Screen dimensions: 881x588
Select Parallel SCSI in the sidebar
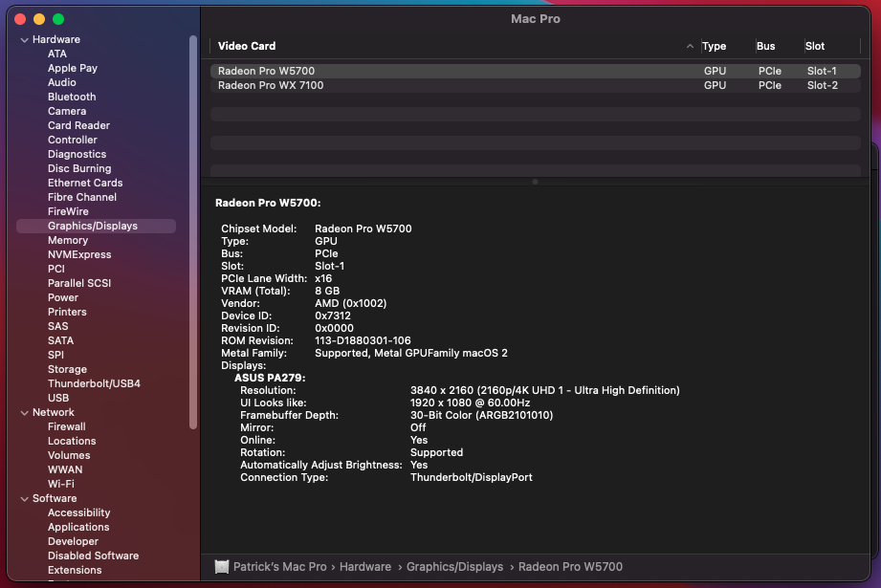(79, 283)
